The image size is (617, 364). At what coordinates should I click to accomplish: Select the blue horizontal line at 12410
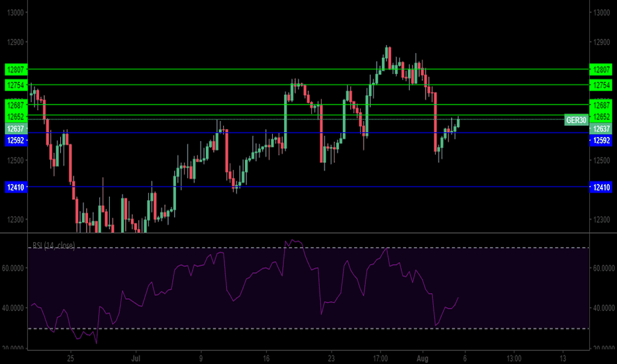308,187
